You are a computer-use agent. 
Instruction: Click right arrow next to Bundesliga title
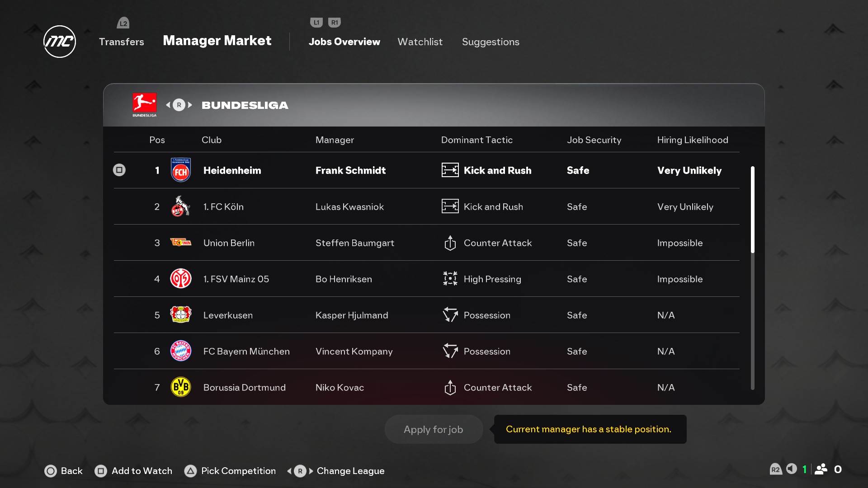pyautogui.click(x=190, y=105)
